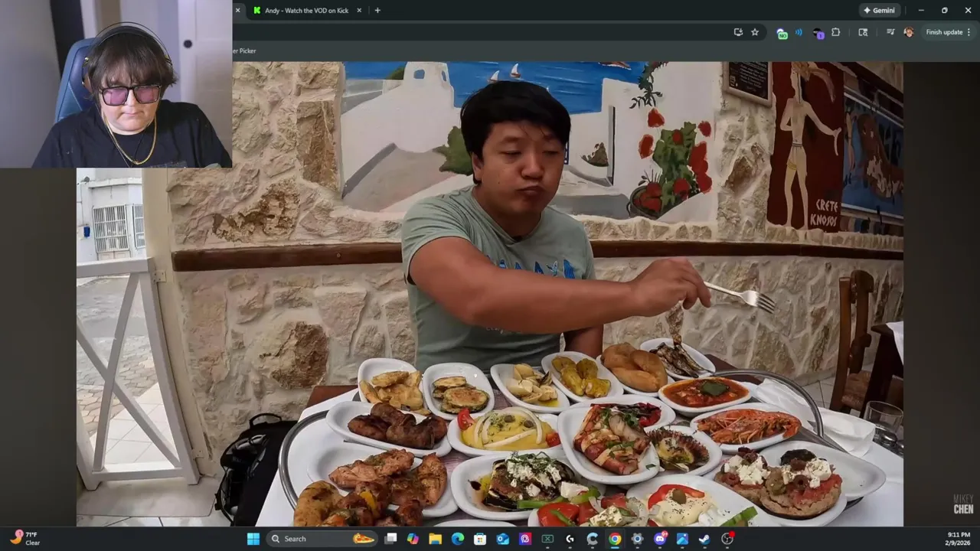Open a new Chrome tab
Screen dimensions: 980x551
tap(377, 11)
